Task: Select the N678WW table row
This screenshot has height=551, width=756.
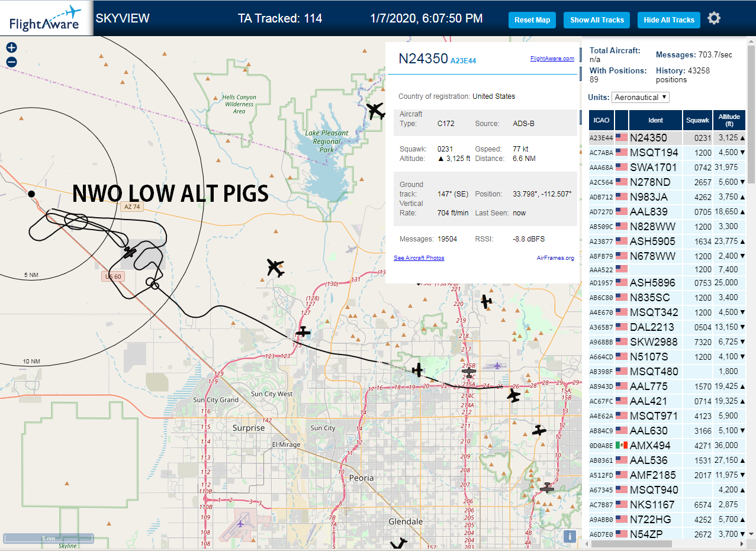Action: pos(668,256)
